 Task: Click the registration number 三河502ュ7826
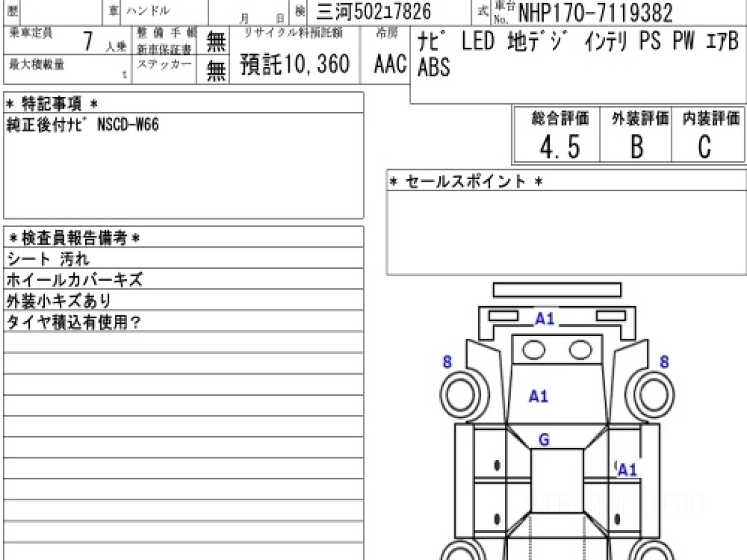tap(374, 12)
